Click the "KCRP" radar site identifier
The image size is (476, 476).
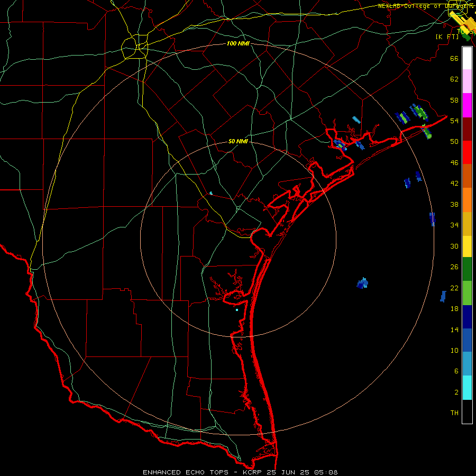point(253,472)
